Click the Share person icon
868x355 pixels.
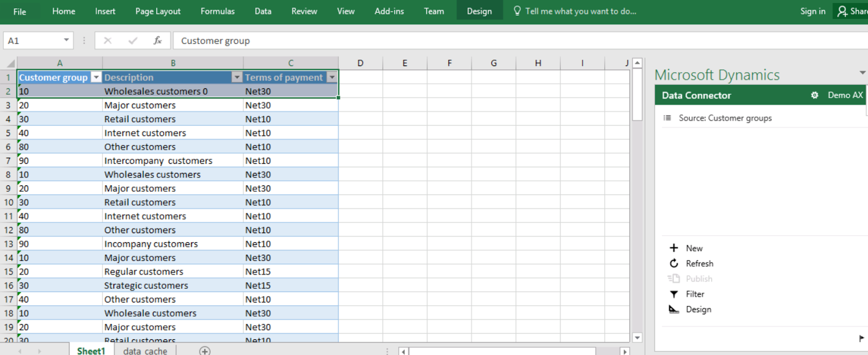click(x=842, y=11)
